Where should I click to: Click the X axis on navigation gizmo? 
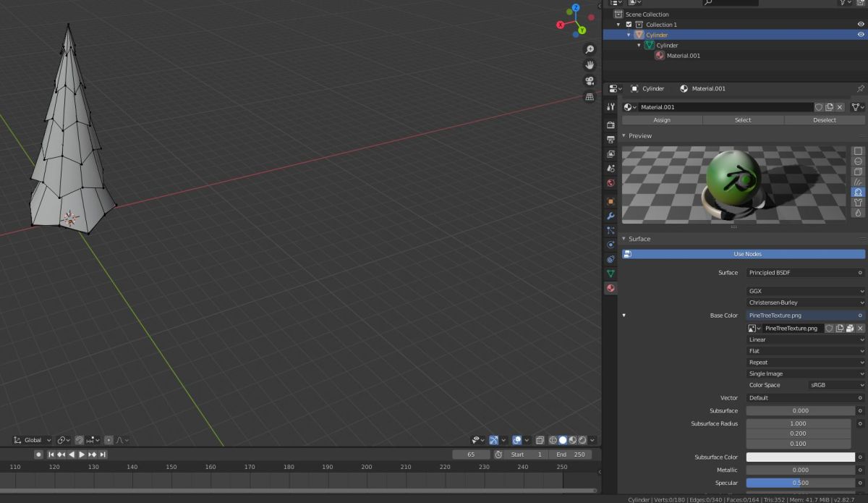coord(561,25)
